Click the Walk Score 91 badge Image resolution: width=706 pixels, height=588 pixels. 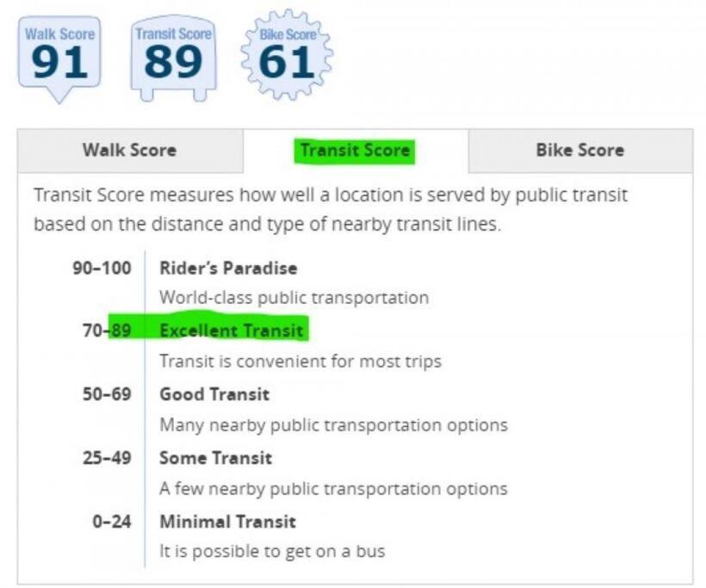pyautogui.click(x=59, y=59)
